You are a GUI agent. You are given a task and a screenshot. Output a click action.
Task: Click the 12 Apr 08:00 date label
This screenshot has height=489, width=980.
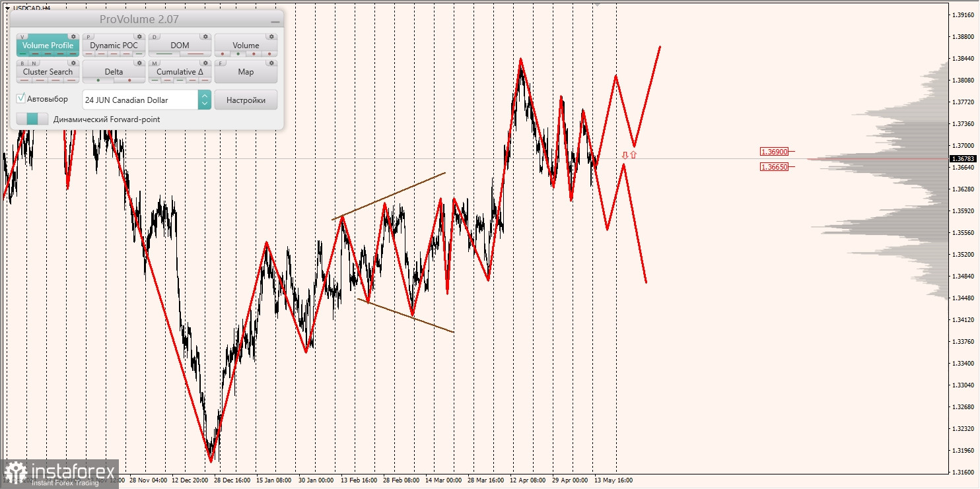click(x=527, y=480)
